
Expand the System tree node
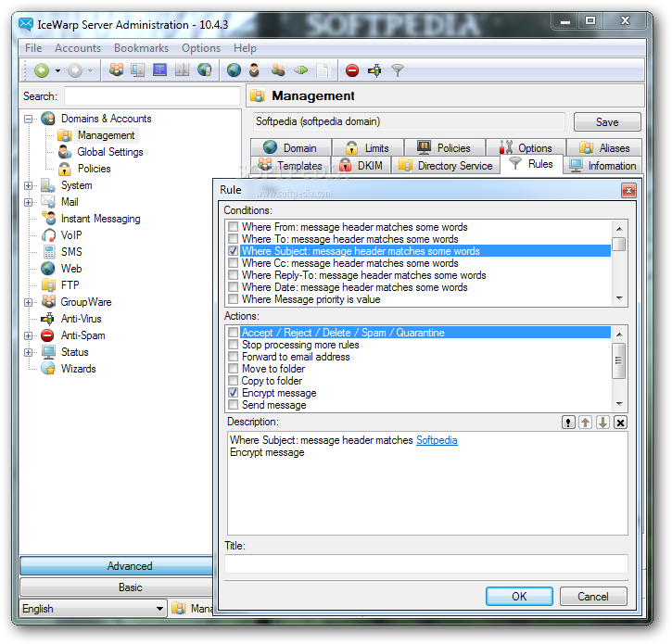[29, 185]
